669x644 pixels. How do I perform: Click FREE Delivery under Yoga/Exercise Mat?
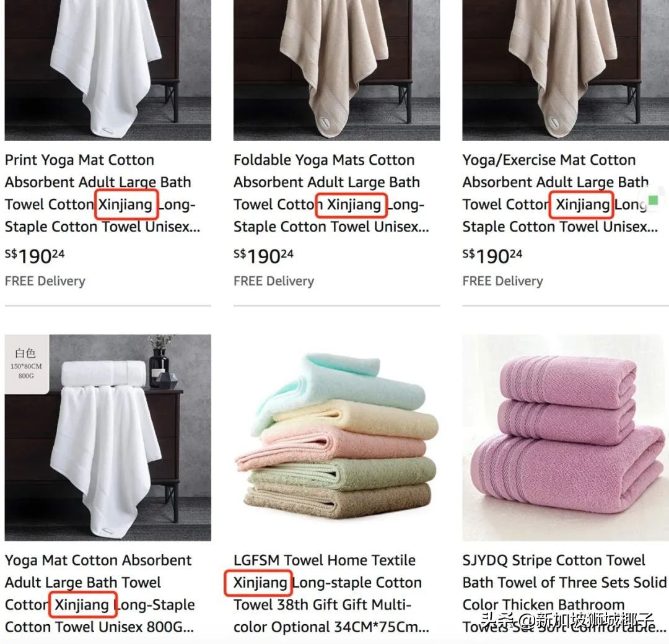pyautogui.click(x=502, y=281)
